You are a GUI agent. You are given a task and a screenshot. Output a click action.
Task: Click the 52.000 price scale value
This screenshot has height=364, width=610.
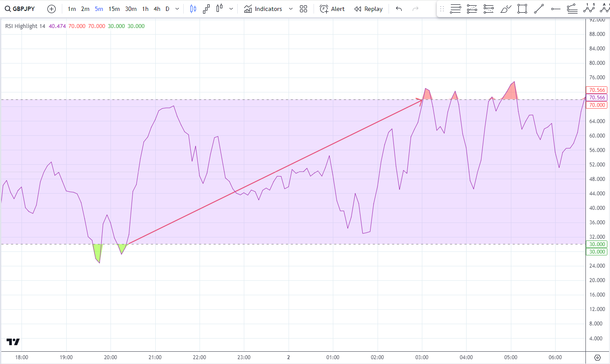click(596, 165)
